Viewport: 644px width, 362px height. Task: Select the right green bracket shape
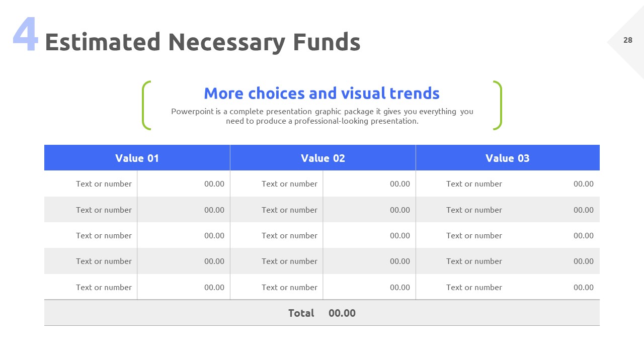498,106
